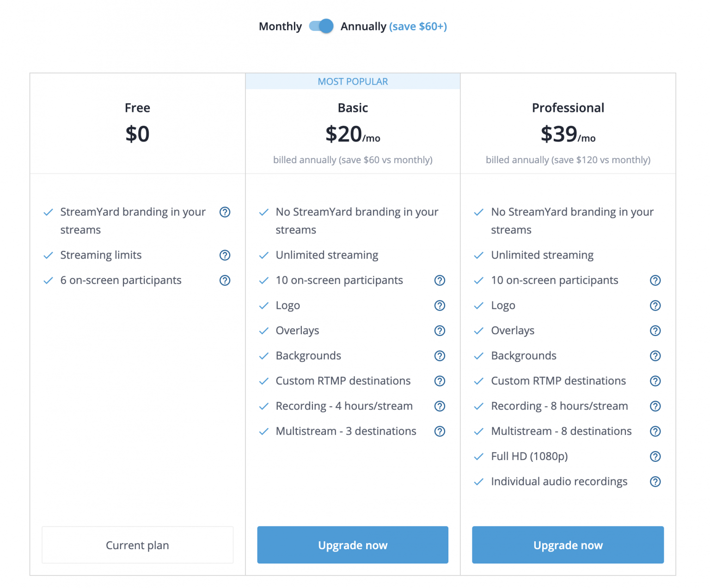Click help icon for Professional 10 on-screen participants
710x588 pixels.
click(655, 281)
